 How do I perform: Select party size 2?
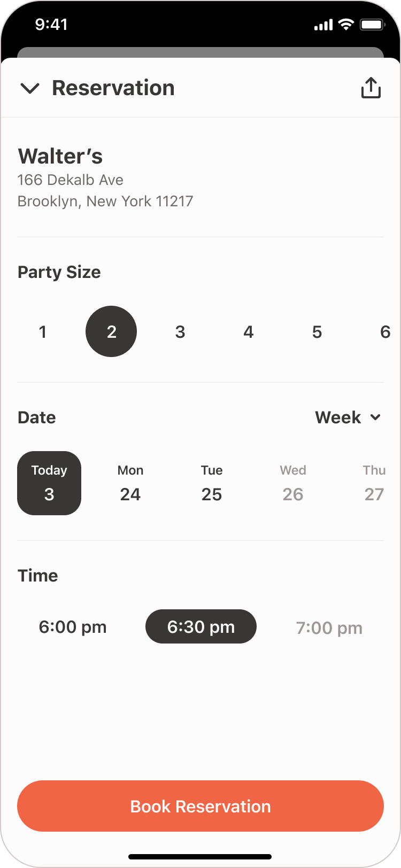click(111, 331)
